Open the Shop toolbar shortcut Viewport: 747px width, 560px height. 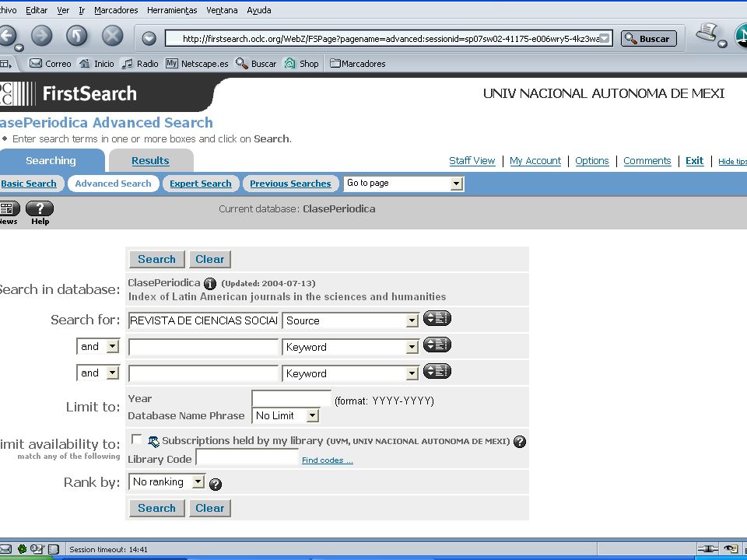point(301,63)
